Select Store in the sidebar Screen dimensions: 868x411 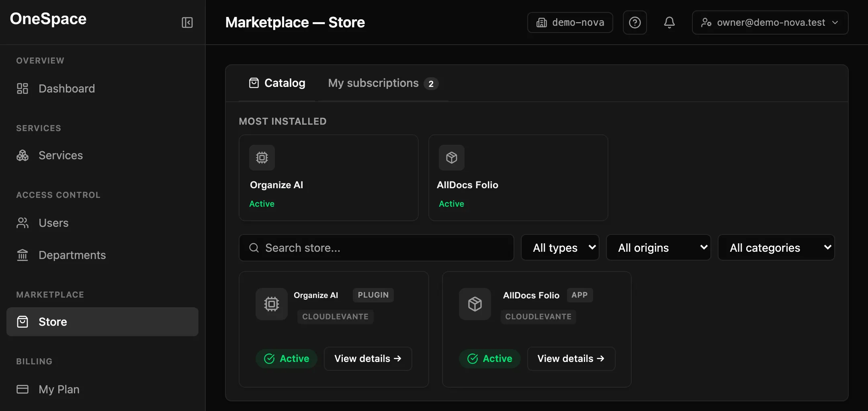point(102,322)
